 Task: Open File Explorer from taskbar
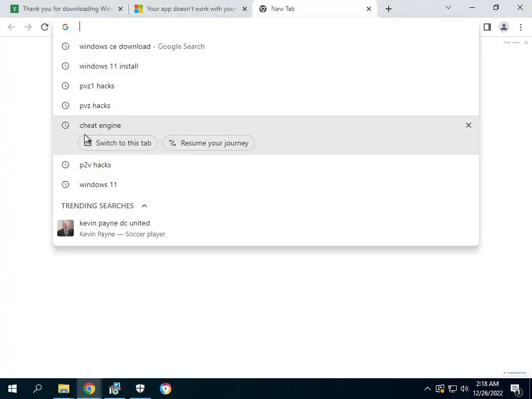pos(63,389)
